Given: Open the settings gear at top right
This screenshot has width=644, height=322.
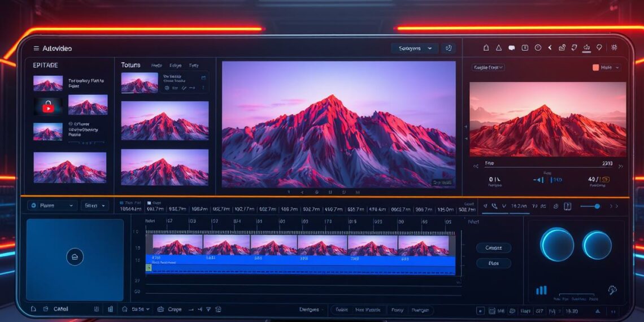Looking at the screenshot, I should pos(614,47).
